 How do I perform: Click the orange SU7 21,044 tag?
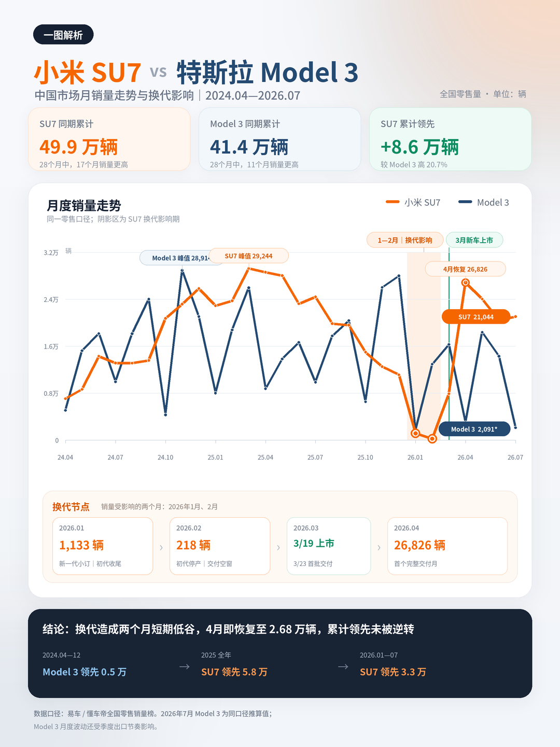476,316
